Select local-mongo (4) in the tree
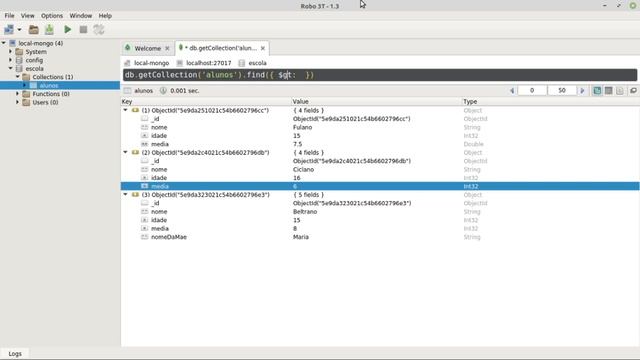Image resolution: width=640 pixels, height=360 pixels. (40, 43)
